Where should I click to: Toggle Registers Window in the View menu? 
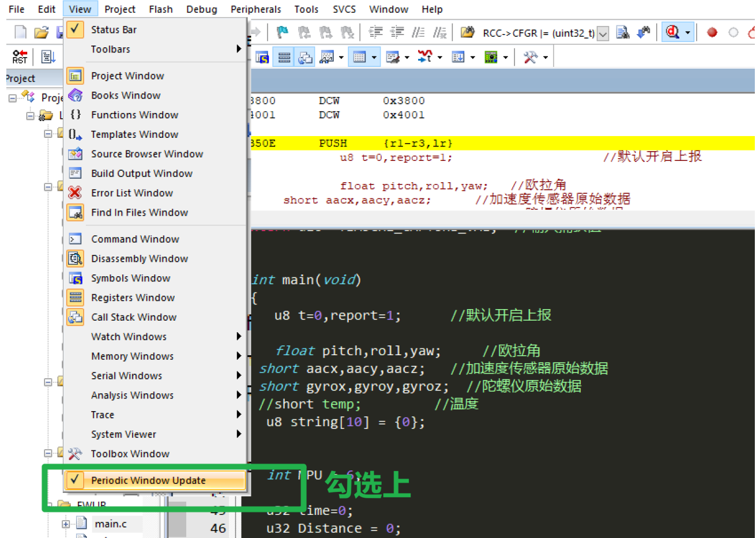point(156,298)
